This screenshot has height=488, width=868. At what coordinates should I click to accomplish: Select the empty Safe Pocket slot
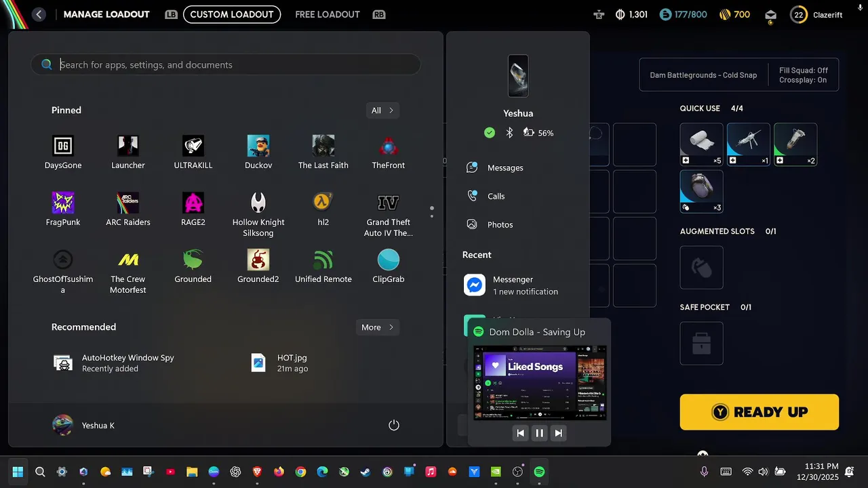coord(701,344)
